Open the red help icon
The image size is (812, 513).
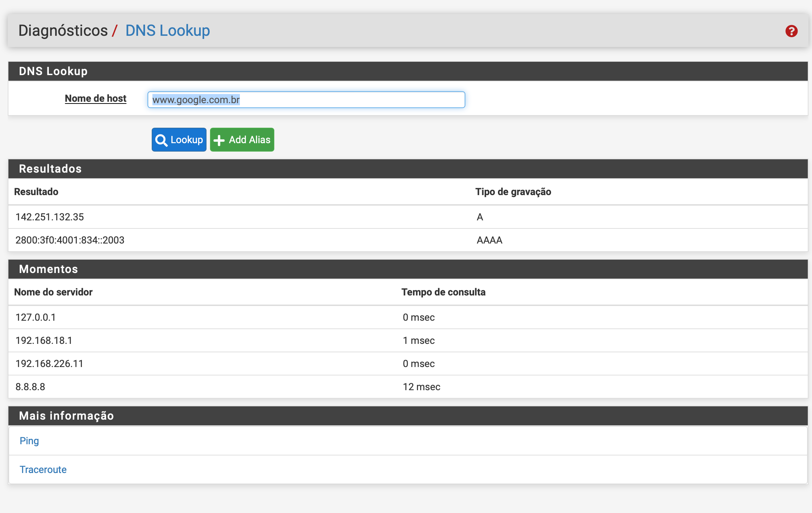click(791, 31)
